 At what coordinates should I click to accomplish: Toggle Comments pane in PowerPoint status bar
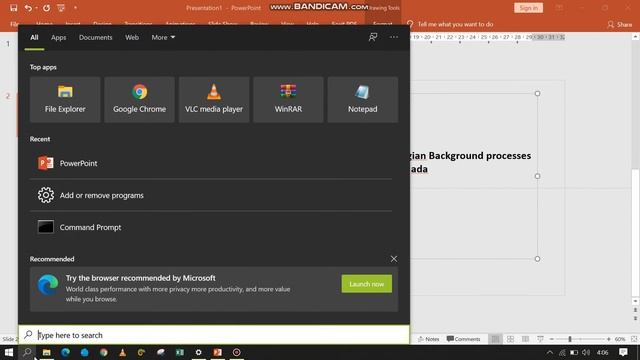pyautogui.click(x=463, y=339)
